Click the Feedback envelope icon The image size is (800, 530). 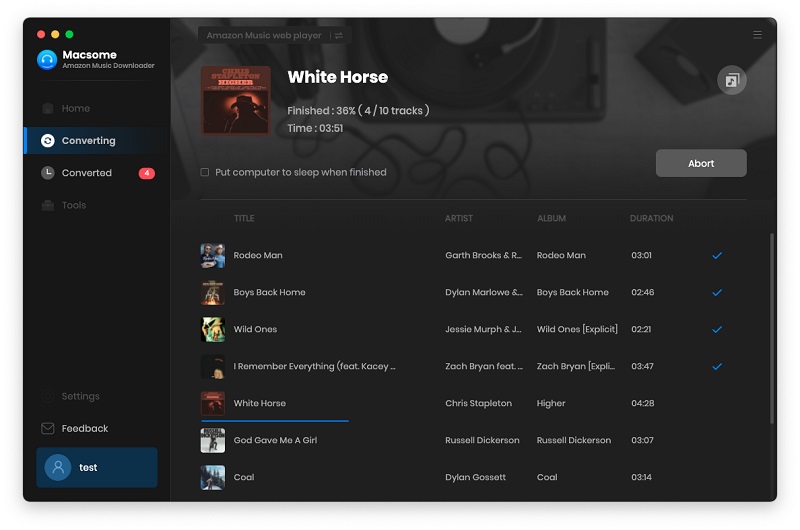47,428
